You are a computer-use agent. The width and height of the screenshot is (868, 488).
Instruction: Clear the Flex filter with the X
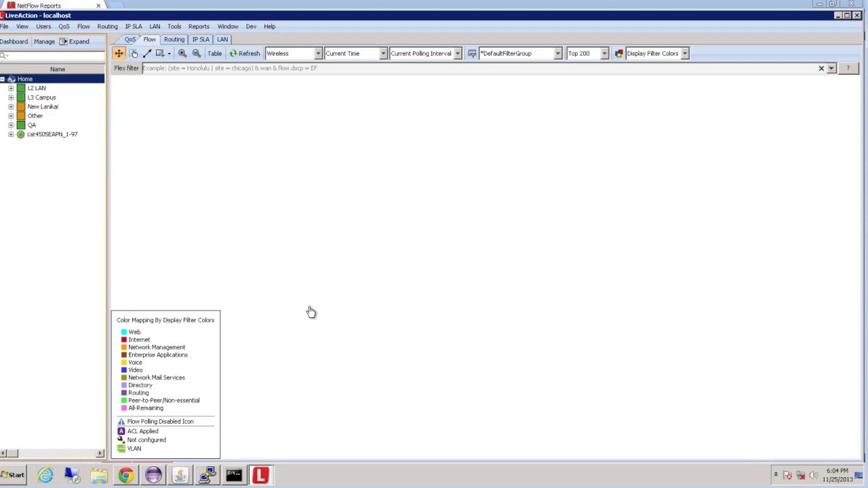[x=821, y=68]
